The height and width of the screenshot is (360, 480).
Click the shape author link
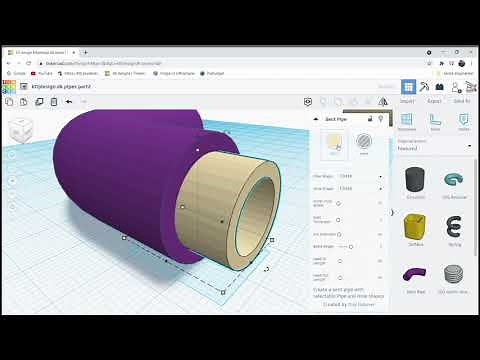361,305
